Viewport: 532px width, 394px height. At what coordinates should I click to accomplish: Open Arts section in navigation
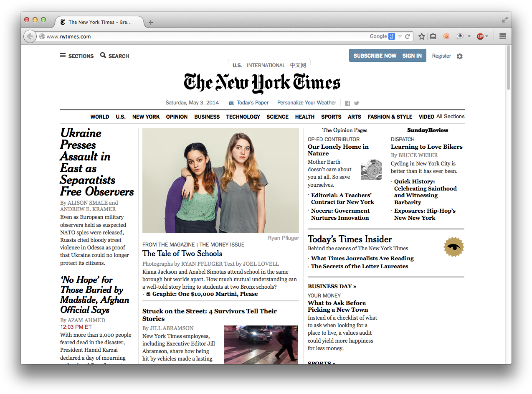pyautogui.click(x=355, y=117)
